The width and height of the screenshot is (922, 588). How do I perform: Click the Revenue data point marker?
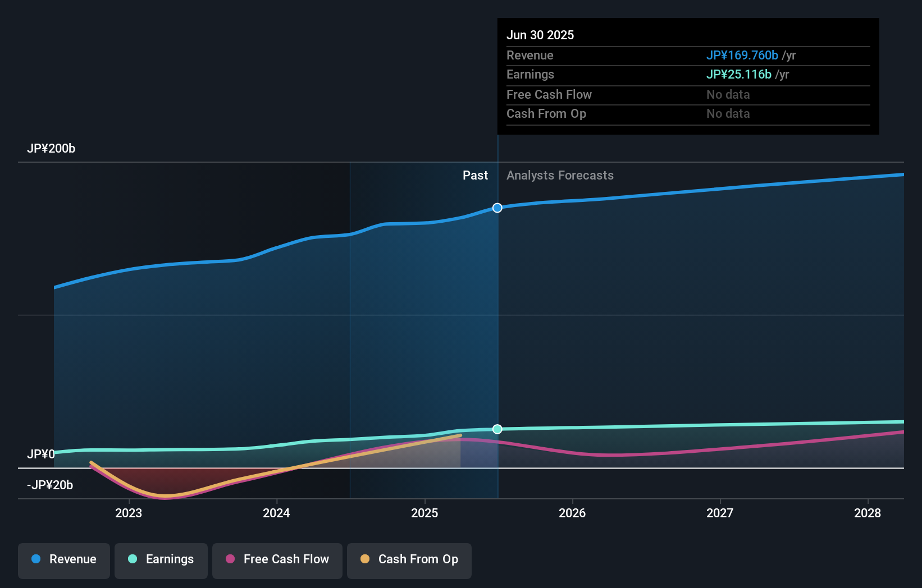(x=497, y=208)
